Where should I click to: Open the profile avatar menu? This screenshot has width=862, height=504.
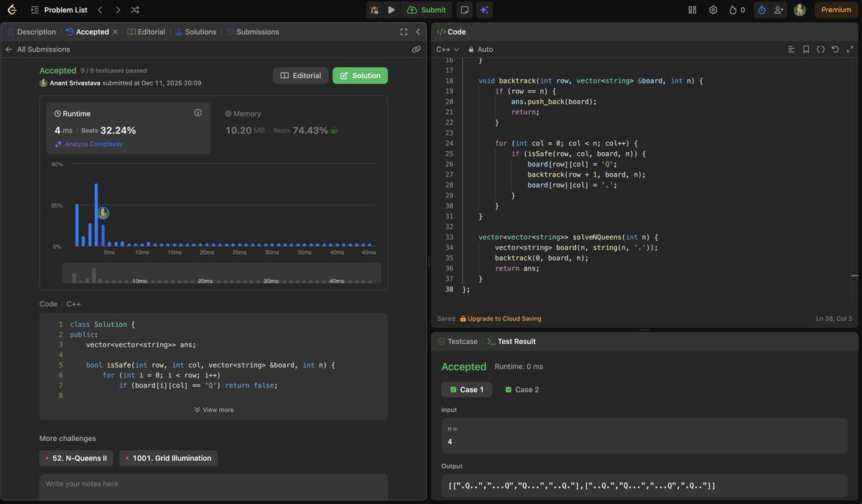800,10
